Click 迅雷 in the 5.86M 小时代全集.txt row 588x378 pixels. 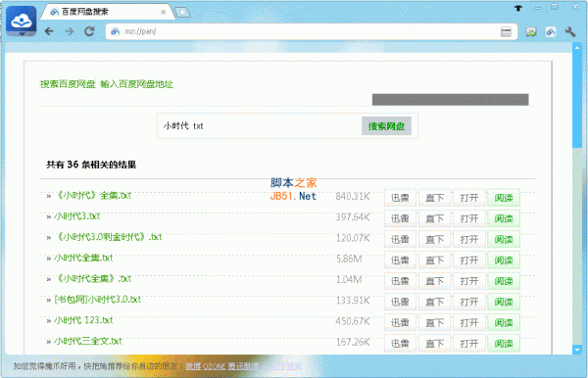tap(400, 260)
